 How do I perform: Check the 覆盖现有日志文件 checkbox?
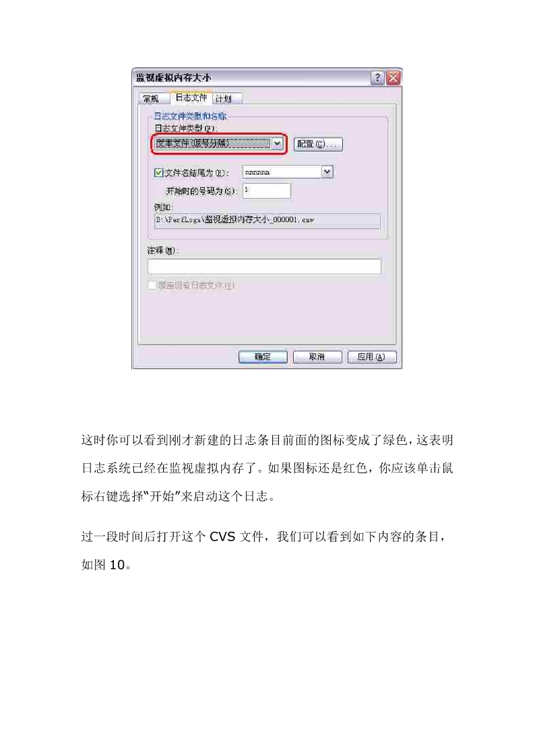pos(152,285)
